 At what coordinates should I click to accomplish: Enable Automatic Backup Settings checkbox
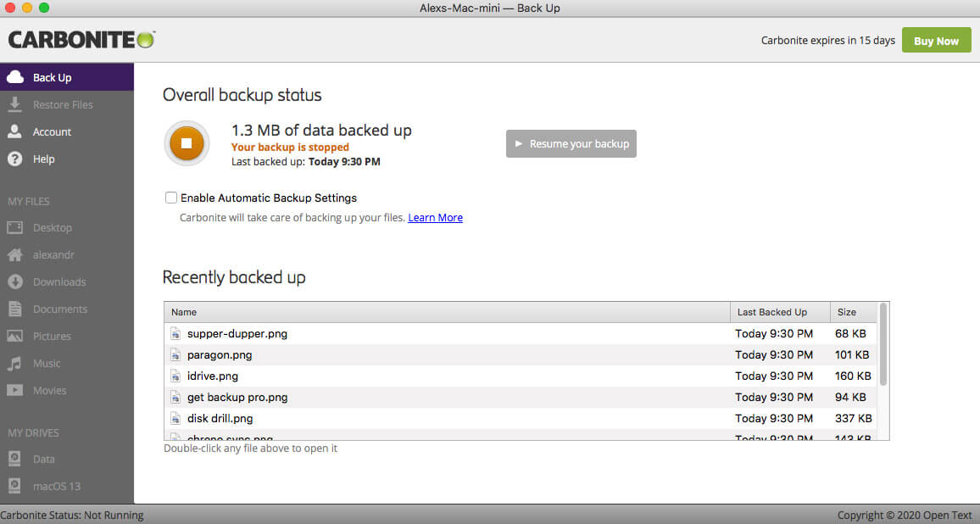tap(171, 198)
